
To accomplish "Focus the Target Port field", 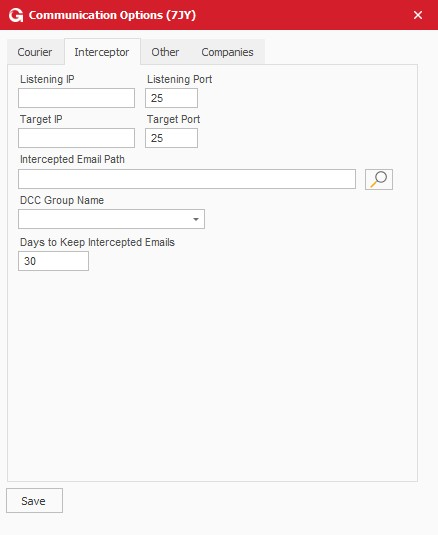I will (x=171, y=138).
